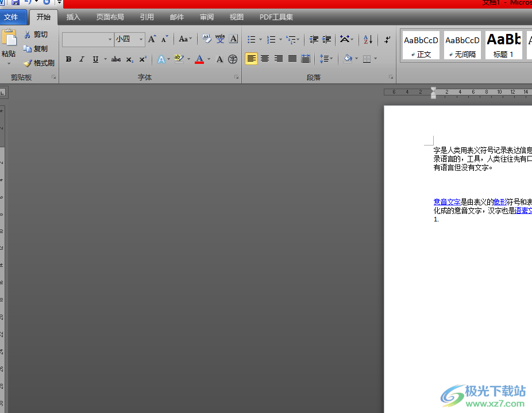Apply subscript formatting

point(130,59)
